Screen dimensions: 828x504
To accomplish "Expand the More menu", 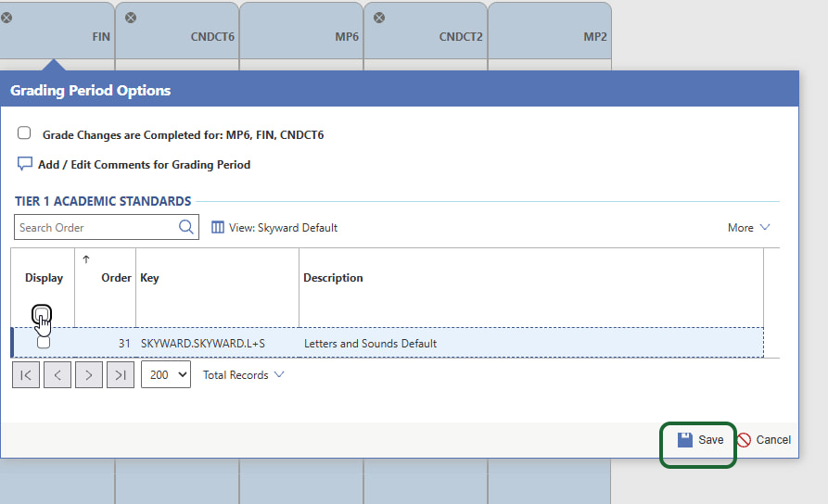I will coord(749,228).
